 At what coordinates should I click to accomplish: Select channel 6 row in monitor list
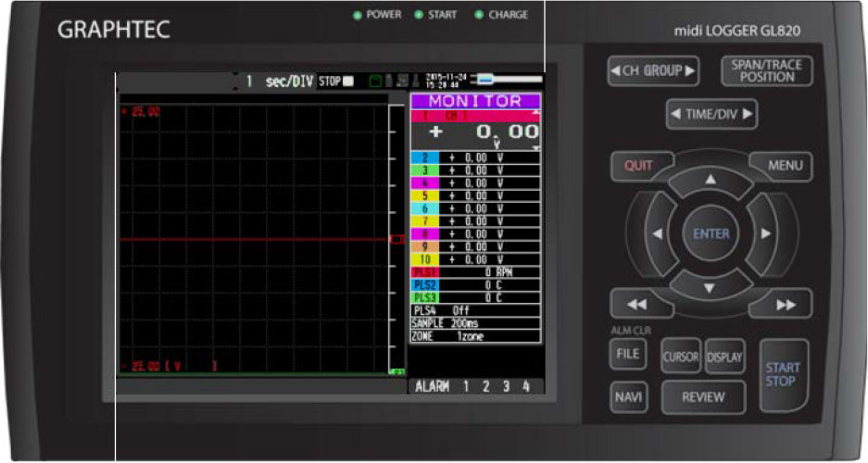tap(475, 208)
